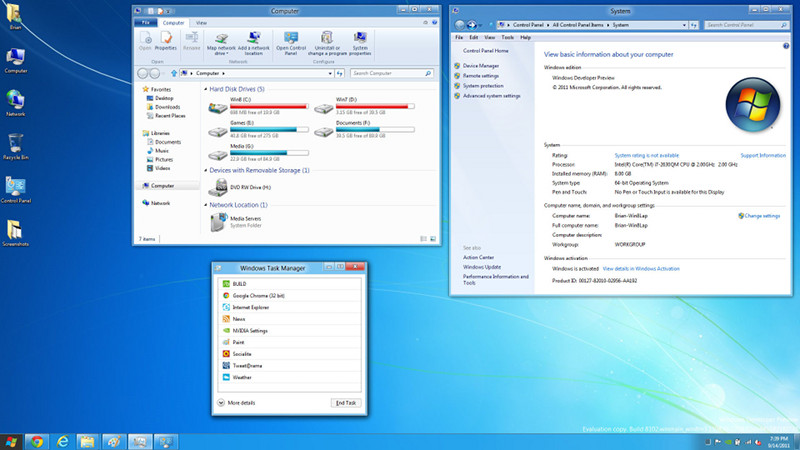800x450 pixels.
Task: Select Media Servers system folder
Action: [x=236, y=222]
